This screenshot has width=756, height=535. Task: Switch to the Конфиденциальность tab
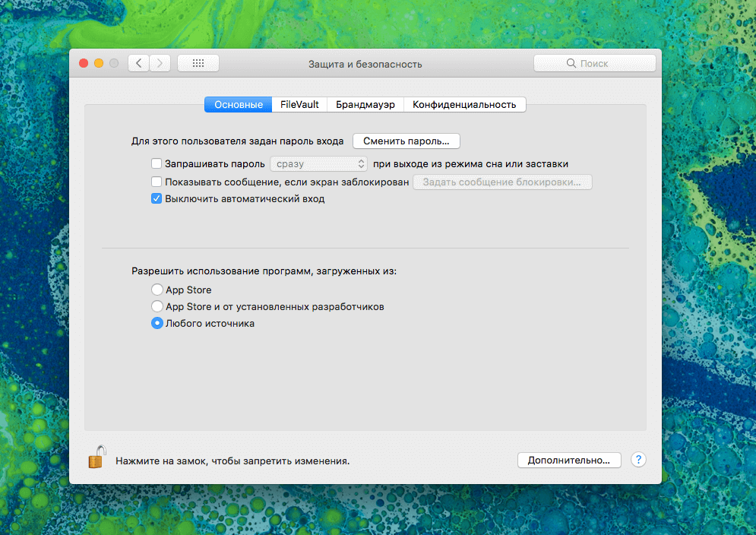464,105
